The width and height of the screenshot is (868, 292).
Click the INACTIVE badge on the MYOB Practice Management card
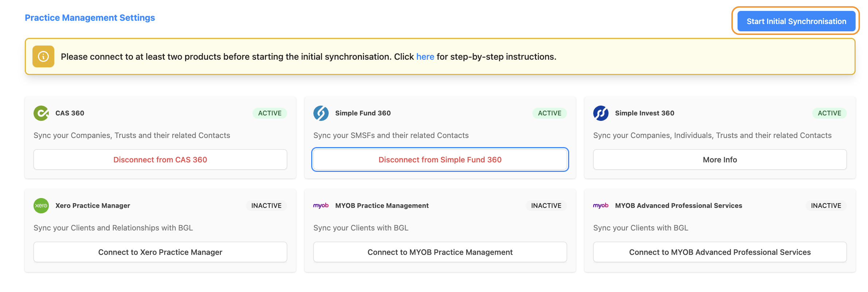point(546,206)
